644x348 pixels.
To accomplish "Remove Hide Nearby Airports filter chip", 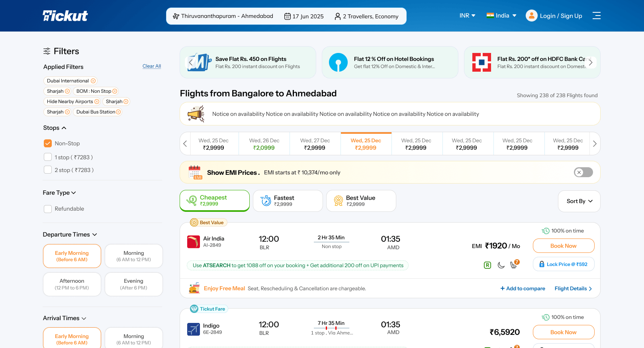I will (97, 102).
